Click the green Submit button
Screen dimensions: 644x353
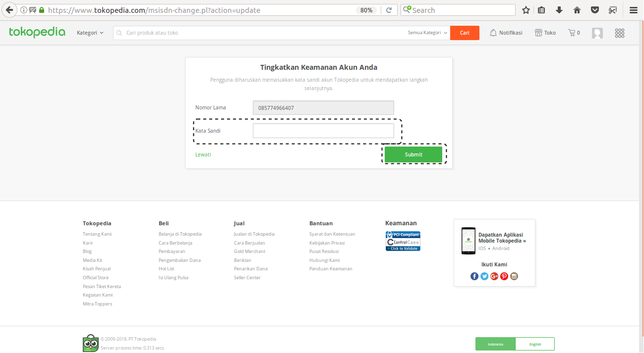click(x=413, y=154)
